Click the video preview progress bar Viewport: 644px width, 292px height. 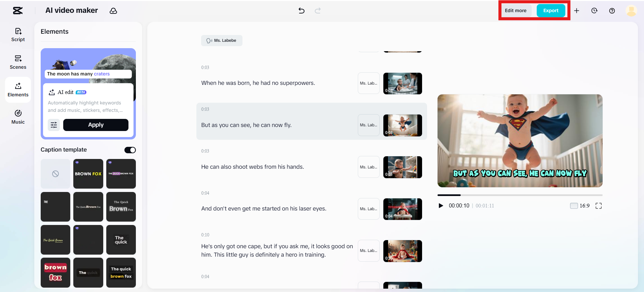(520, 195)
